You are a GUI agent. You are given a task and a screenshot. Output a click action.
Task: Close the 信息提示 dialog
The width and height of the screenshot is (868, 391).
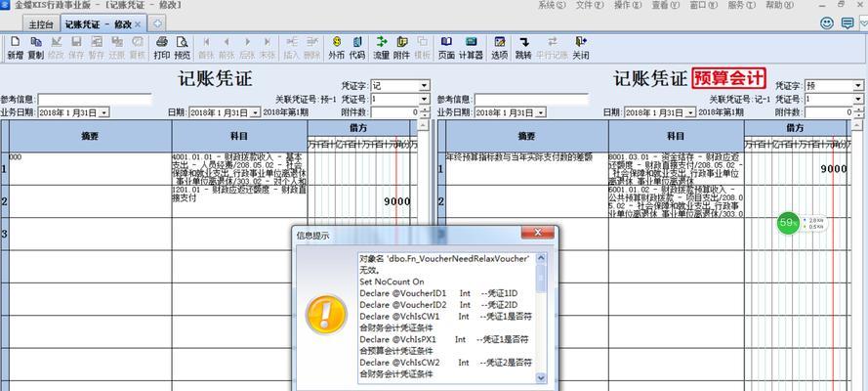pos(538,234)
